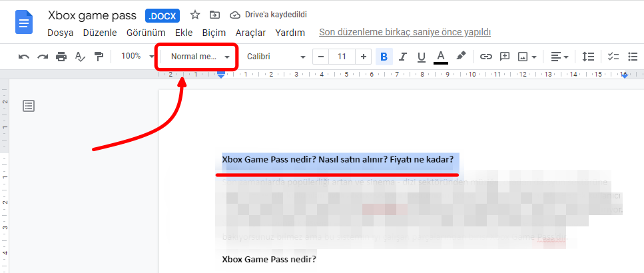
Task: Open the move to folder icon
Action: click(214, 15)
